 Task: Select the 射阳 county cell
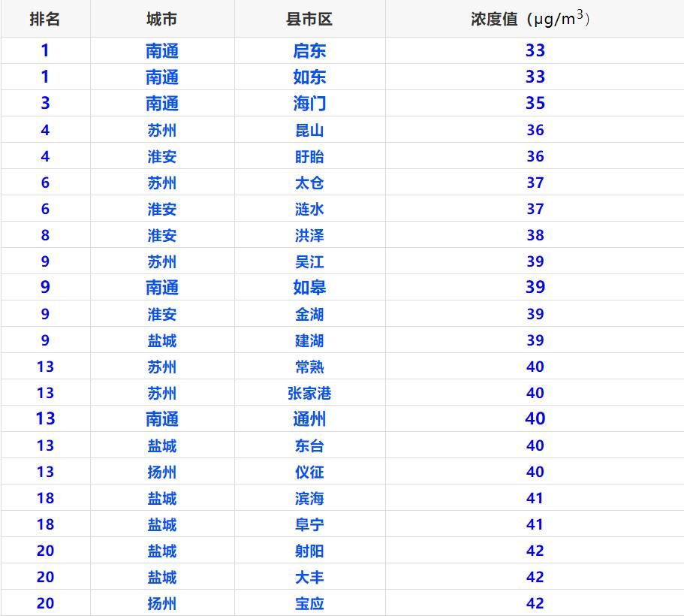[x=309, y=551]
